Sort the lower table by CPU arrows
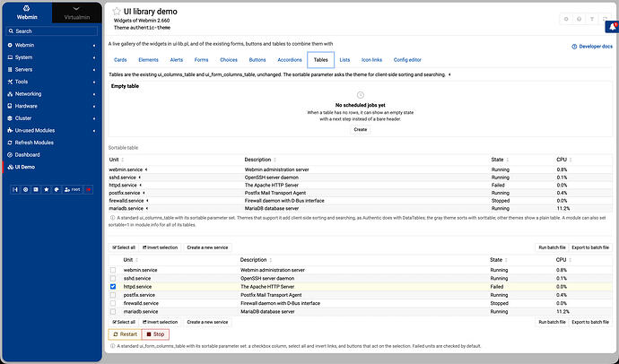Viewport: 619px width, 364px height. point(570,260)
